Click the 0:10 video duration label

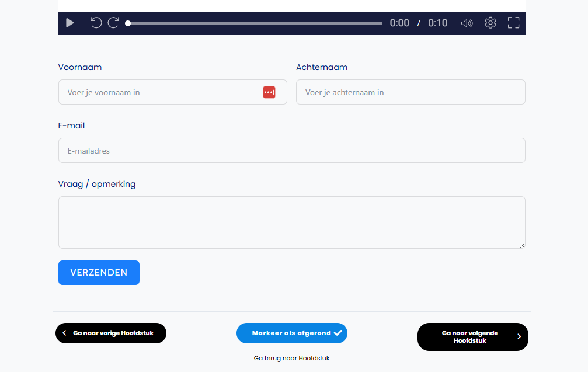point(437,23)
